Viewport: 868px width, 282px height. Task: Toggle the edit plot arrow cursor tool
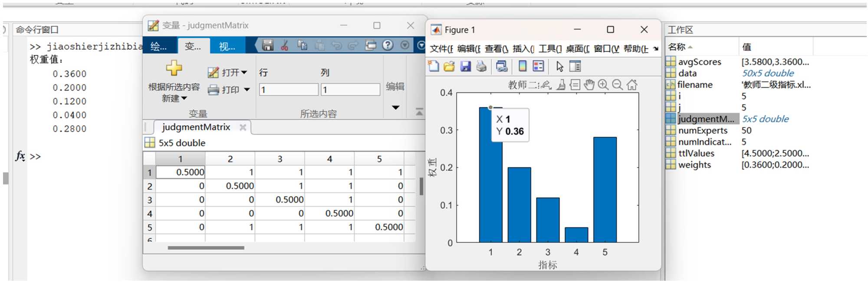[559, 66]
